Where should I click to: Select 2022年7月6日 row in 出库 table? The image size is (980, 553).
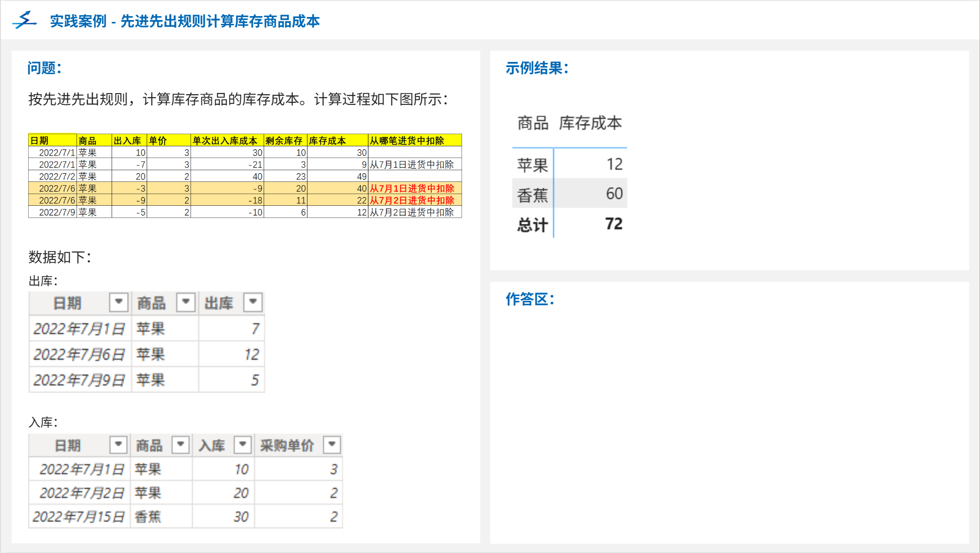(79, 355)
